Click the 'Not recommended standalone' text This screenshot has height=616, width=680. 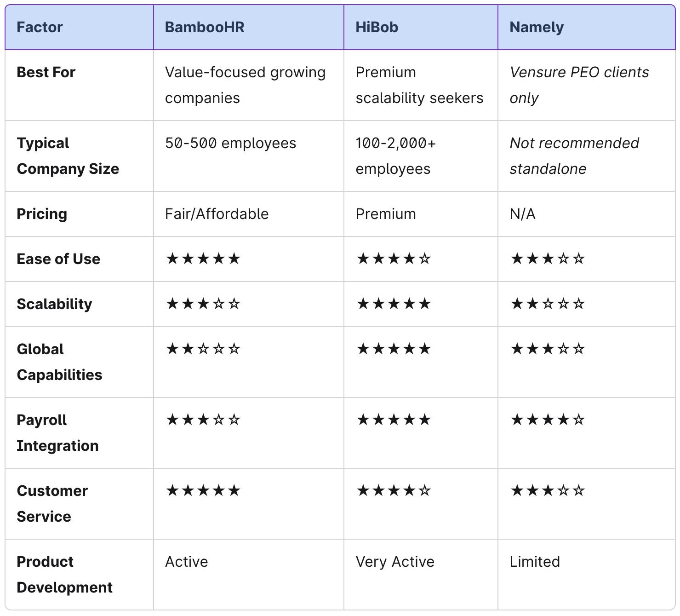[x=574, y=156]
